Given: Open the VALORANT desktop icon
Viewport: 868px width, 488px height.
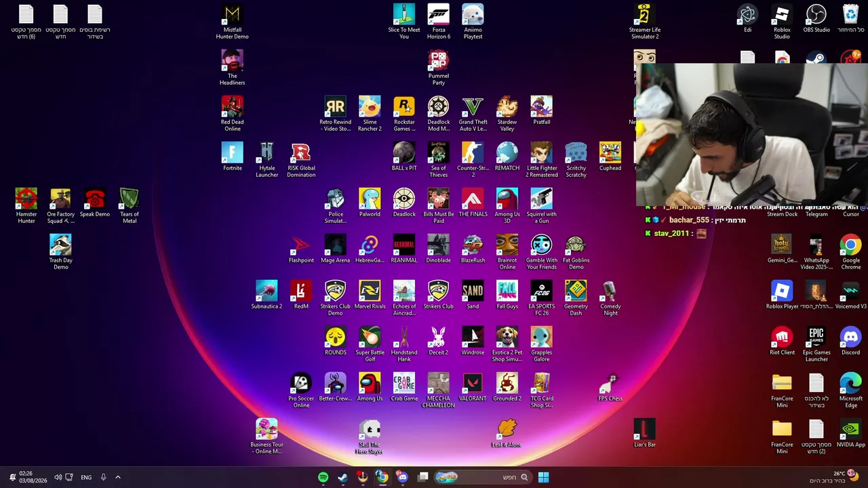Looking at the screenshot, I should [473, 388].
